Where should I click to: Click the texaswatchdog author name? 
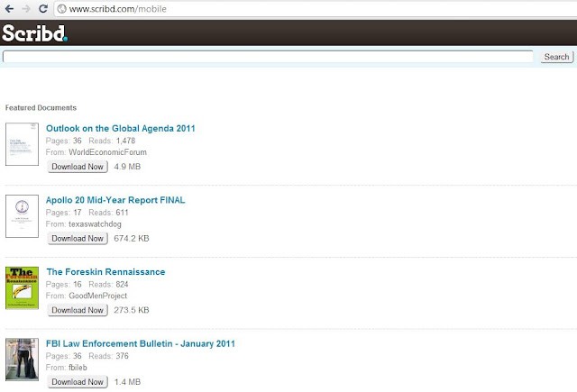95,224
